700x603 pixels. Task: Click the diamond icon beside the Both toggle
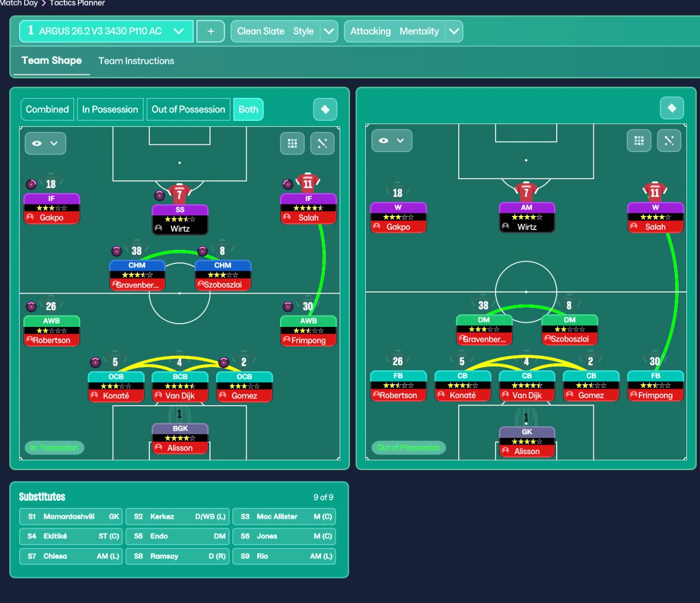click(325, 109)
